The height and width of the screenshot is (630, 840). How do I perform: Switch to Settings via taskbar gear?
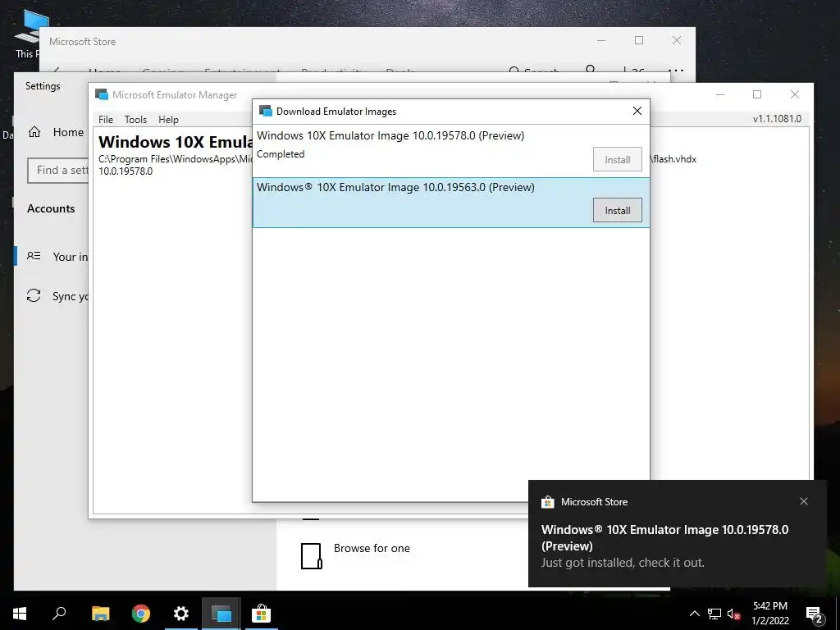(x=181, y=614)
